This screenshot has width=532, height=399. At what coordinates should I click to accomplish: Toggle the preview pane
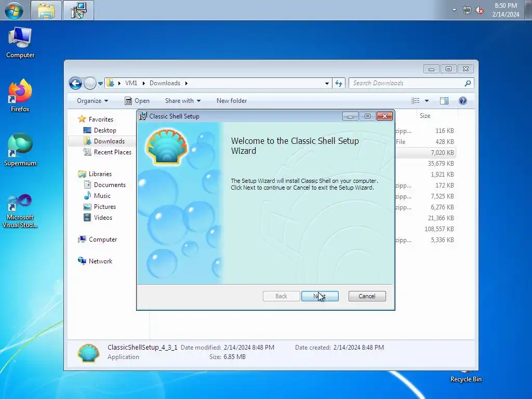point(444,101)
